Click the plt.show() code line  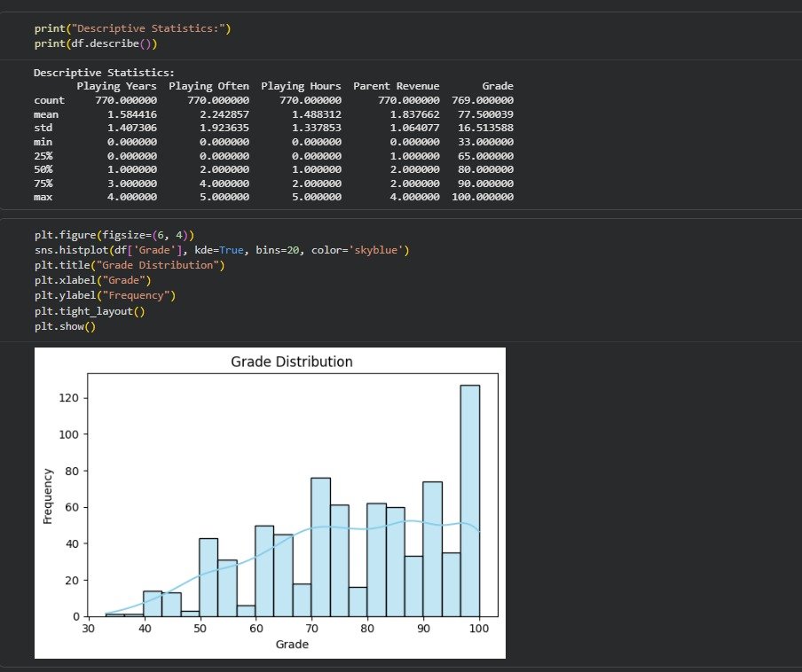point(65,326)
